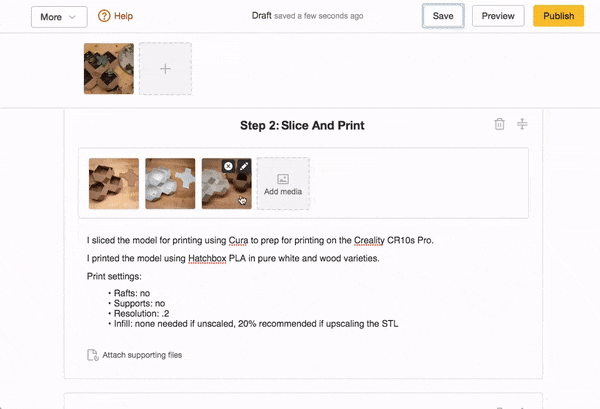600x409 pixels.
Task: Open the More dropdown menu
Action: [58, 17]
